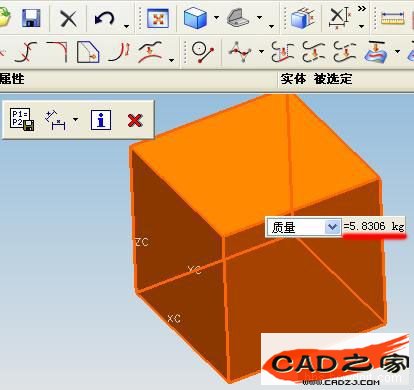
Task: Click the Fit view icon
Action: tap(158, 18)
